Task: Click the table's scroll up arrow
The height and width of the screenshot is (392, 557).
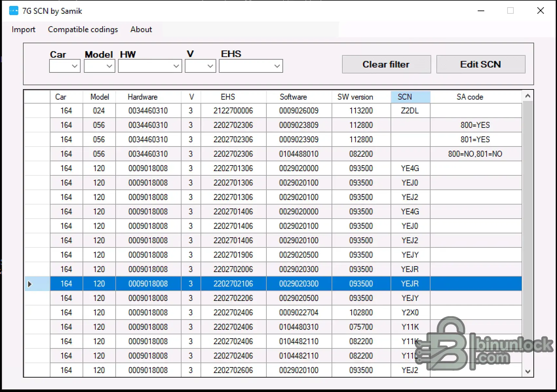Action: click(x=528, y=96)
